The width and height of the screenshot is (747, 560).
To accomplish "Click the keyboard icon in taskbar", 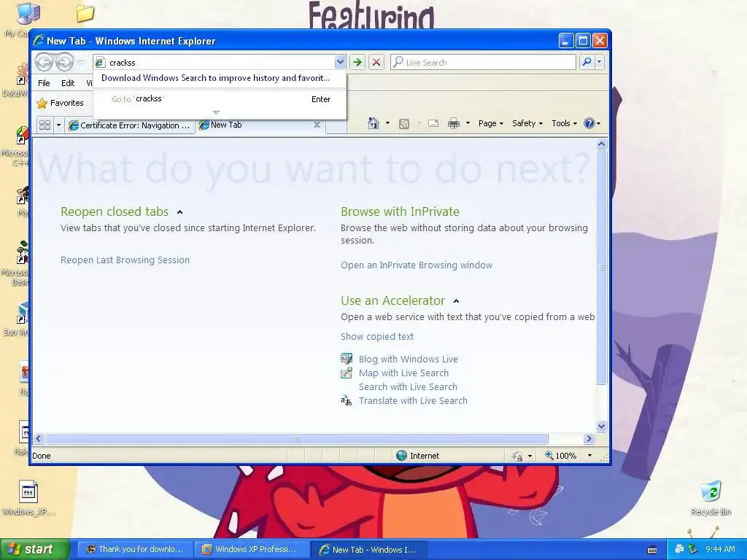I will click(652, 550).
